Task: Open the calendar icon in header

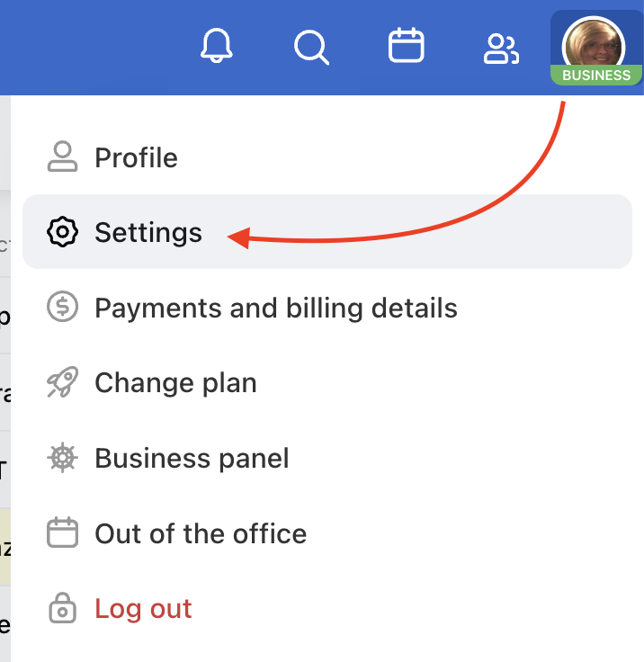Action: click(x=407, y=46)
